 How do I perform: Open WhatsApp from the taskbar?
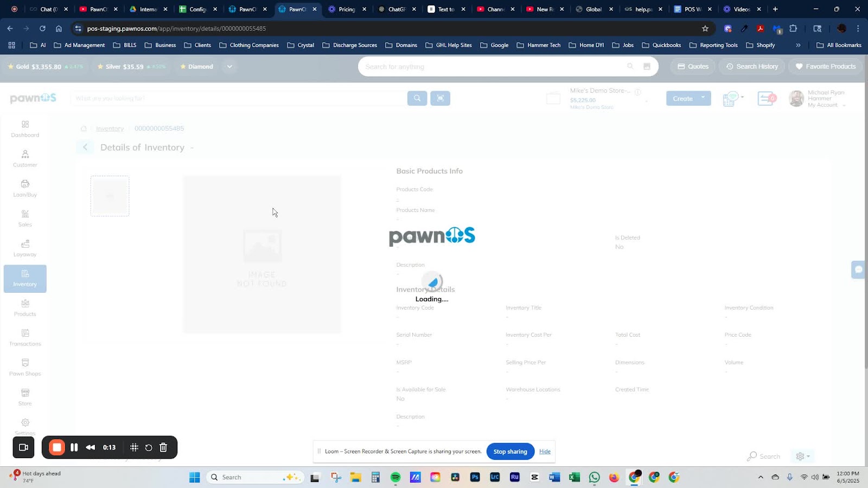595,477
